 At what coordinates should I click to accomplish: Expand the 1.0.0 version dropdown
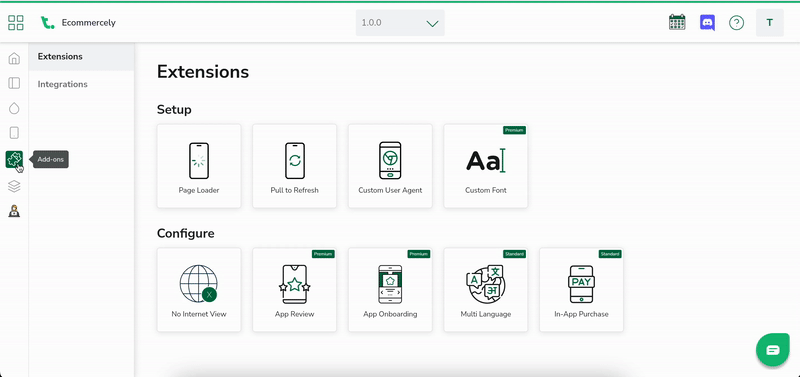tap(400, 23)
